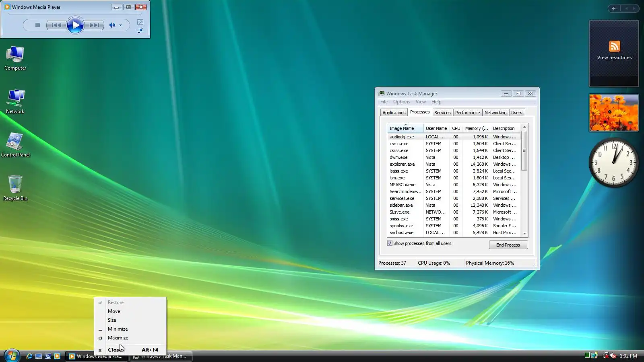This screenshot has height=362, width=644.
Task: Select the spoolsv.exe process row
Action: (x=454, y=226)
